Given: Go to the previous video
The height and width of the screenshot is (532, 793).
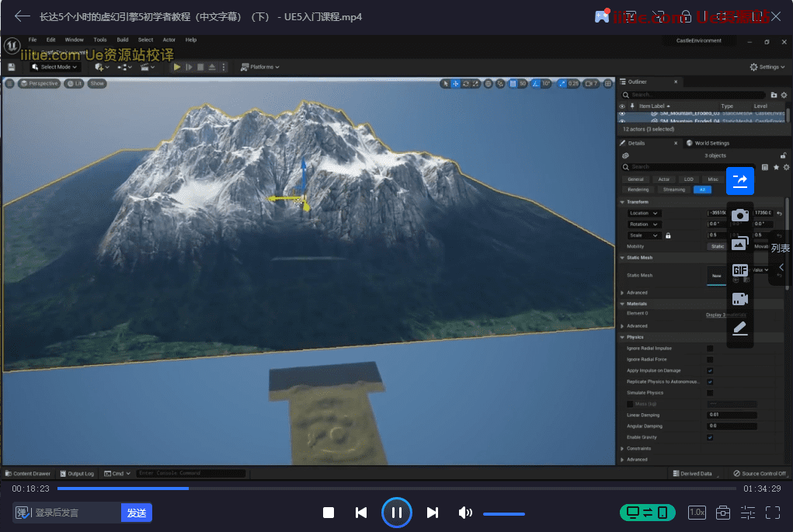Looking at the screenshot, I should tap(361, 513).
